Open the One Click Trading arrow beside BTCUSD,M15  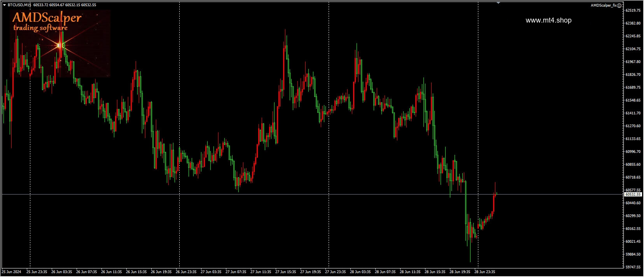pyautogui.click(x=4, y=5)
